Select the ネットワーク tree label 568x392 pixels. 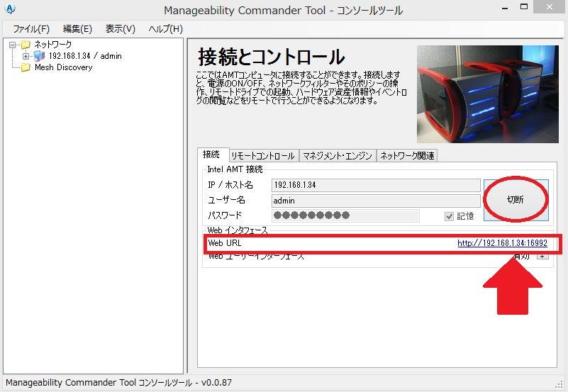(x=53, y=45)
